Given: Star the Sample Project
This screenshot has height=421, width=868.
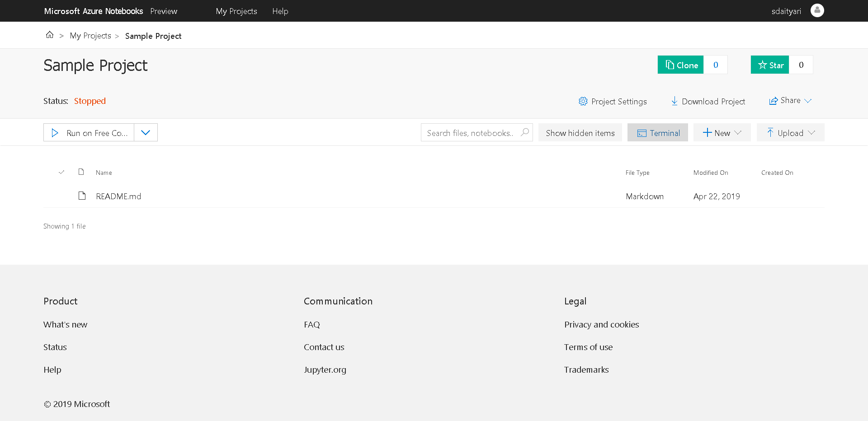Looking at the screenshot, I should 769,65.
